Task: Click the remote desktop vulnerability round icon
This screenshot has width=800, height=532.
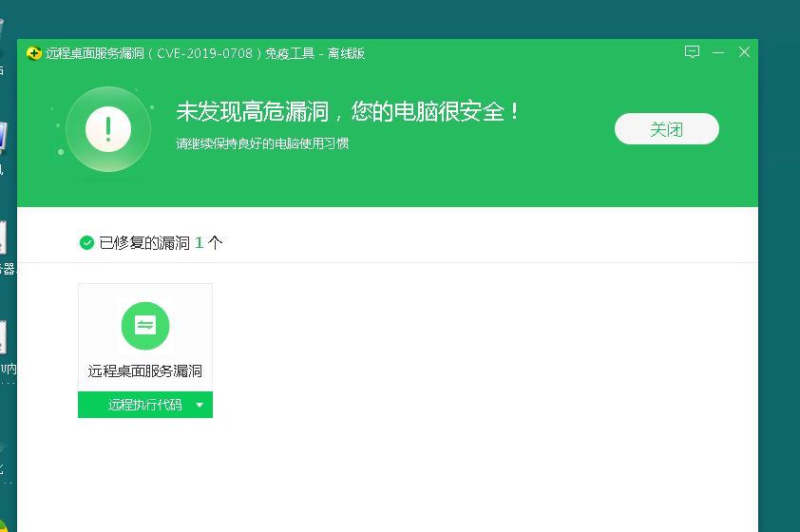Action: (145, 326)
